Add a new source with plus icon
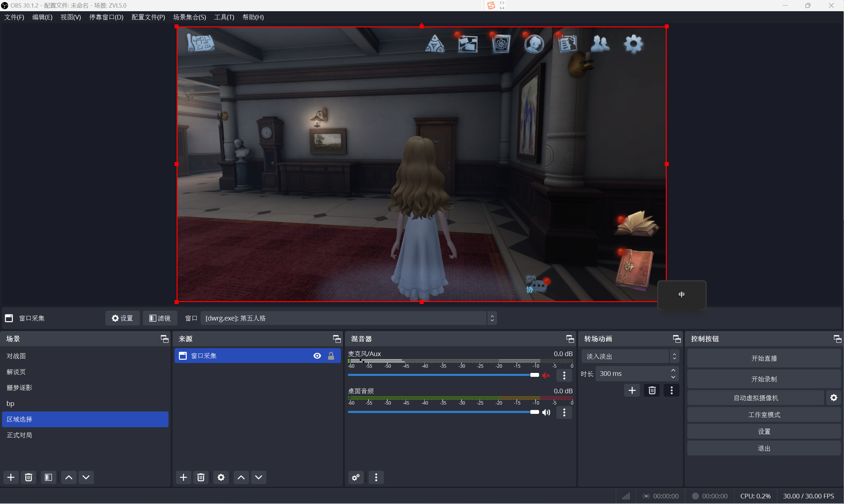Image resolution: width=844 pixels, height=504 pixels. pos(183,477)
